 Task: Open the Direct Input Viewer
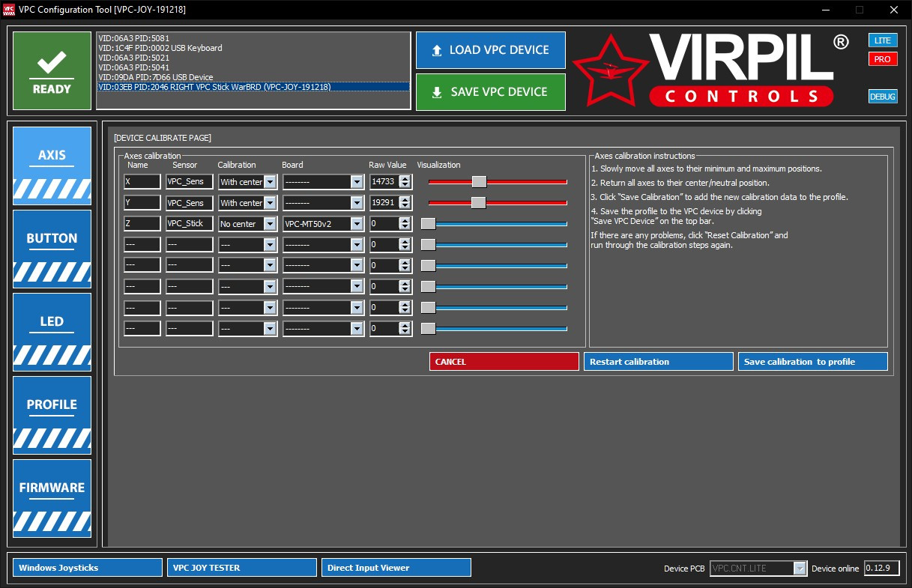tap(396, 568)
